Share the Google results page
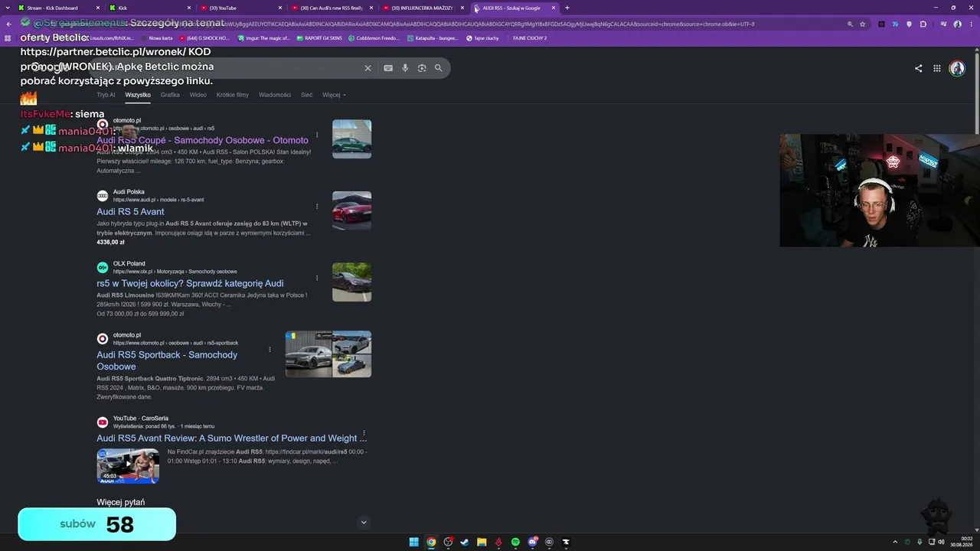 (919, 68)
